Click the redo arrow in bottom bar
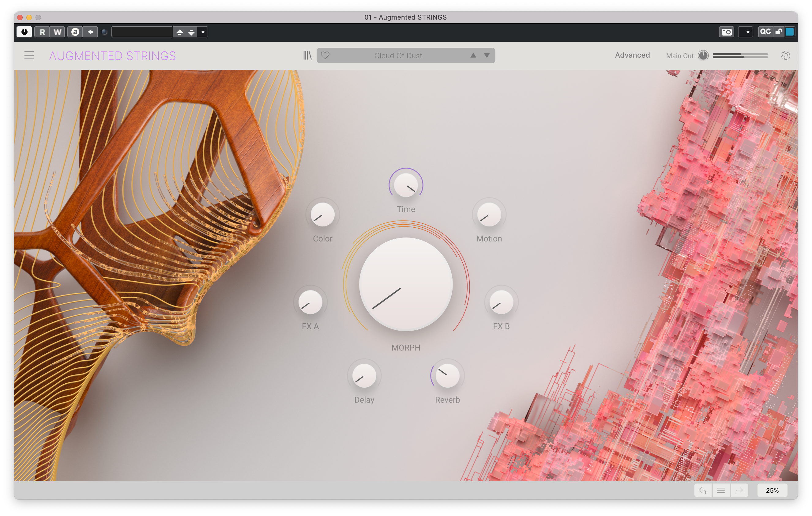The height and width of the screenshot is (516, 812). coord(739,490)
